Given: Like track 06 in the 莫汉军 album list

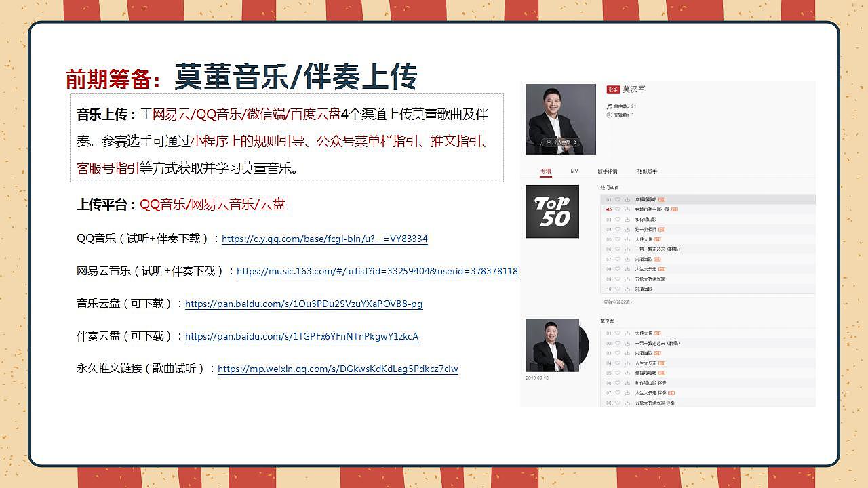Looking at the screenshot, I should (x=618, y=383).
